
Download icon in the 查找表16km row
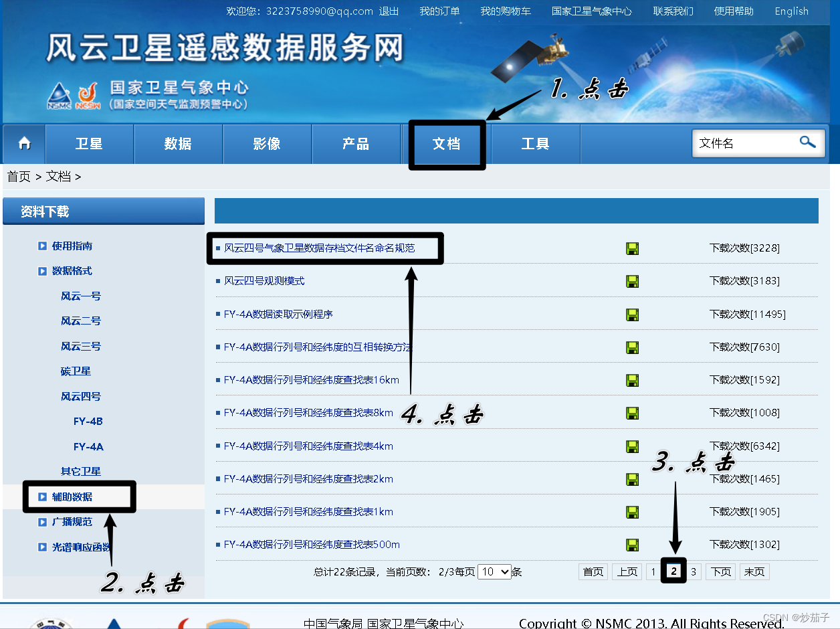[632, 380]
